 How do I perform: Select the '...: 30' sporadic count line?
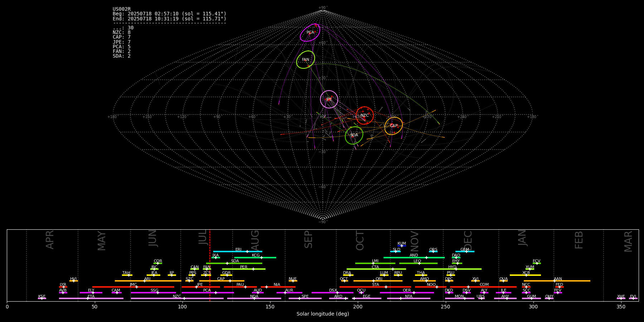123,28
